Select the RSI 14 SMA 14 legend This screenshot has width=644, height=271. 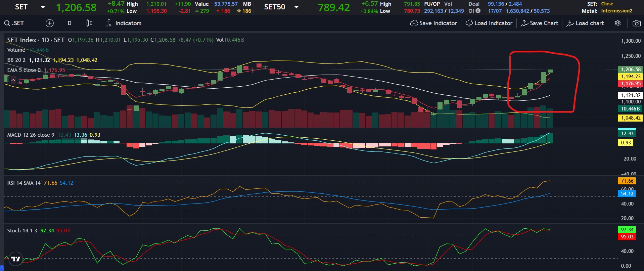click(24, 183)
